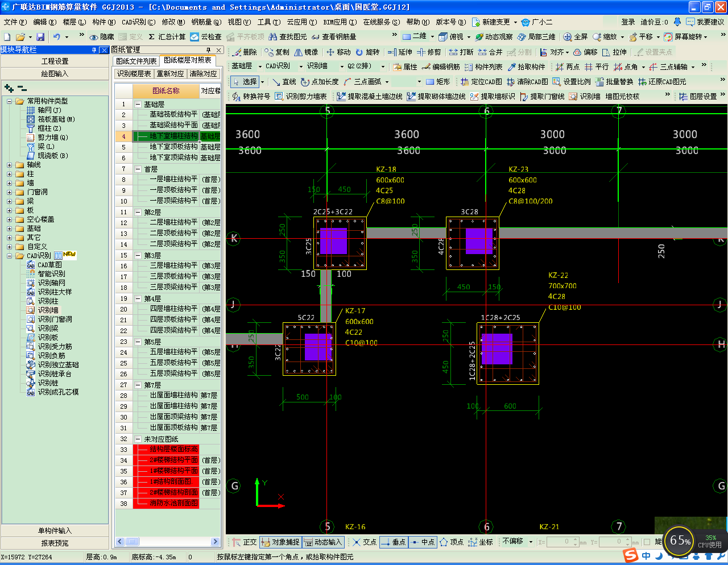Select the 偏移 offset tool
728x565 pixels.
point(585,52)
